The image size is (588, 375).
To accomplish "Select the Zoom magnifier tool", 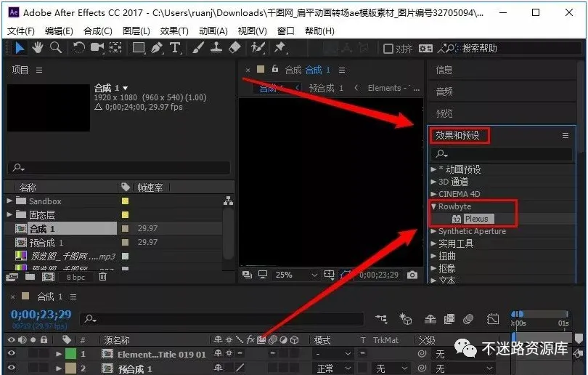I will coord(56,48).
